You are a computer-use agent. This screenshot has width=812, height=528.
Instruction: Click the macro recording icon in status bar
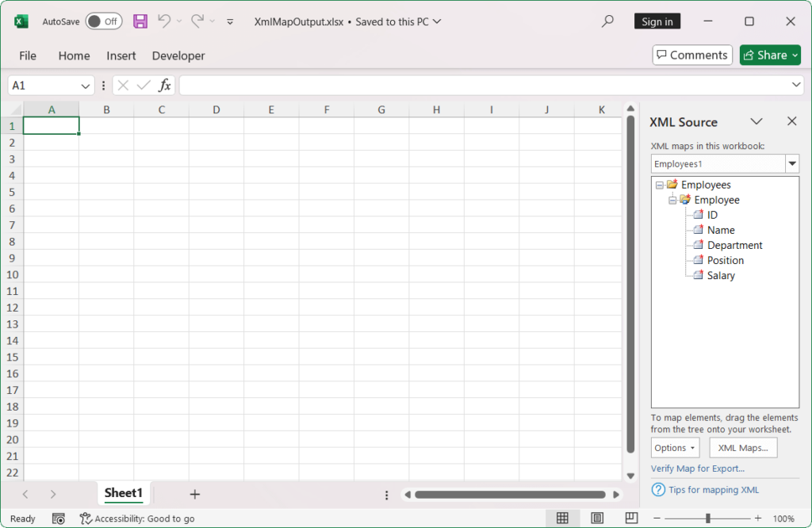[x=58, y=518]
